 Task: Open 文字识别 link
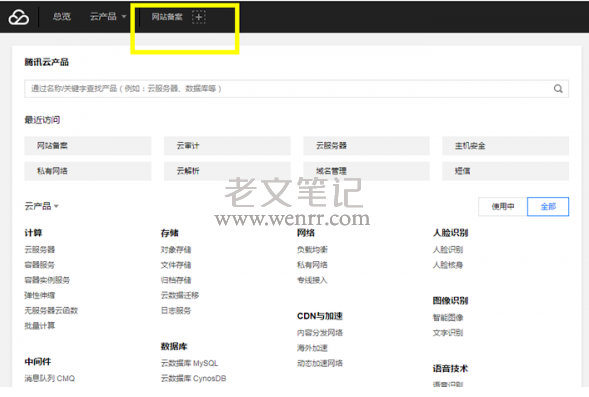[x=448, y=333]
